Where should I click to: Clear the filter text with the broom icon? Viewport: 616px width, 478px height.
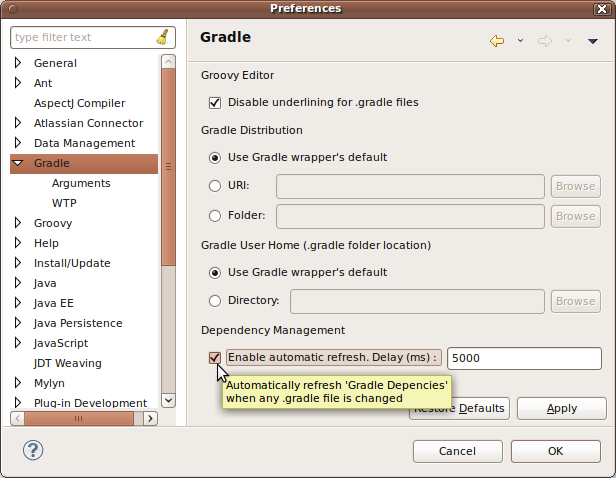(163, 37)
